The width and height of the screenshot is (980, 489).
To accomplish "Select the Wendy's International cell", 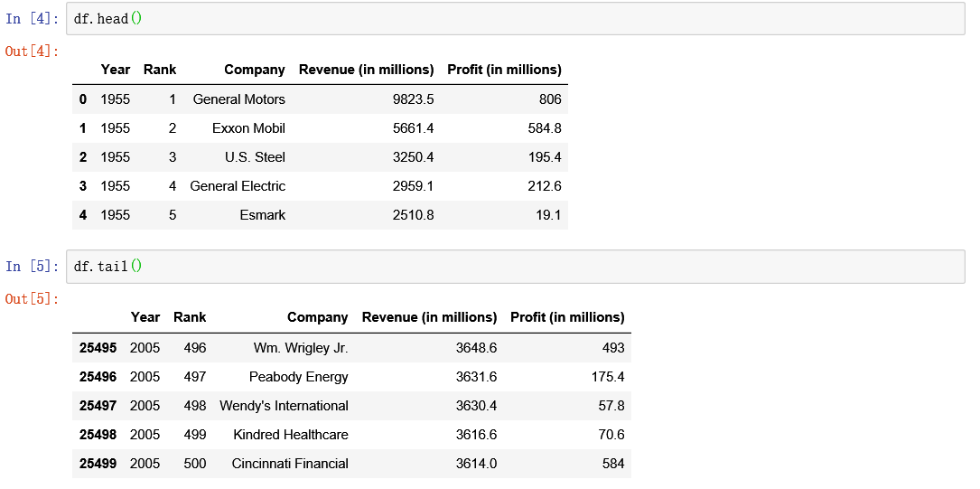I will [x=284, y=406].
